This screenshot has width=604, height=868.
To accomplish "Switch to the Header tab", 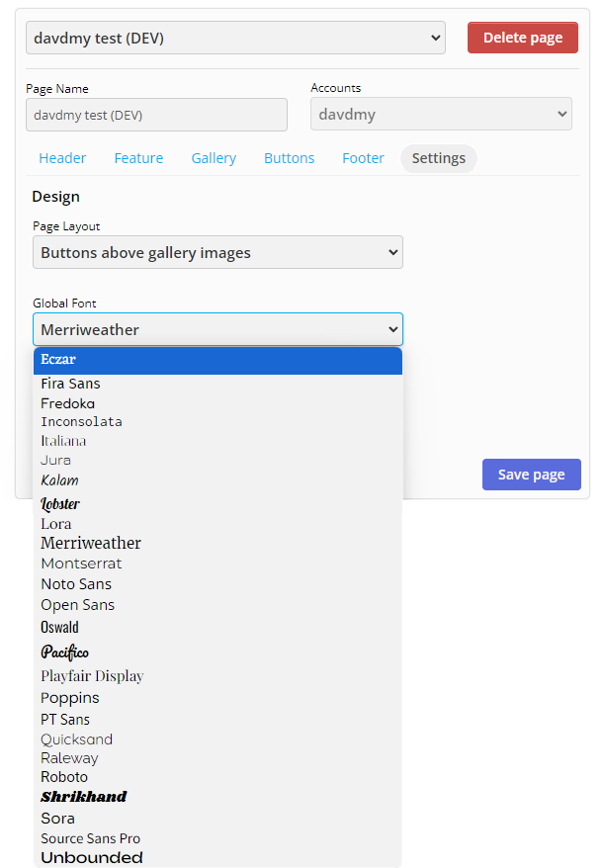I will [62, 158].
